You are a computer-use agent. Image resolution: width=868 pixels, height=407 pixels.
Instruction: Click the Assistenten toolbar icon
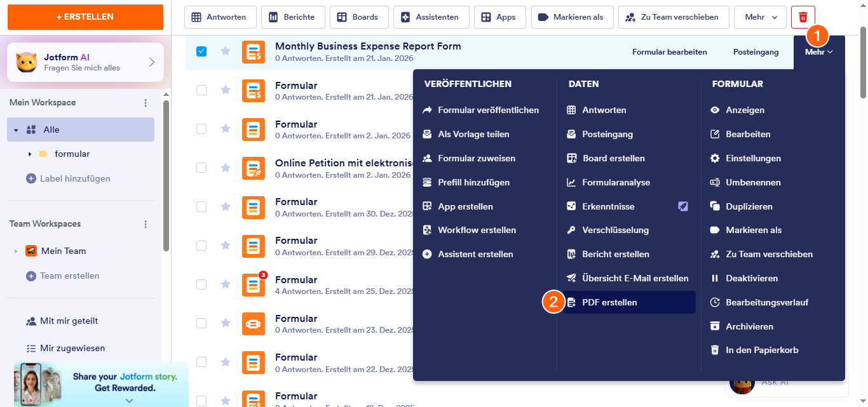[x=431, y=17]
